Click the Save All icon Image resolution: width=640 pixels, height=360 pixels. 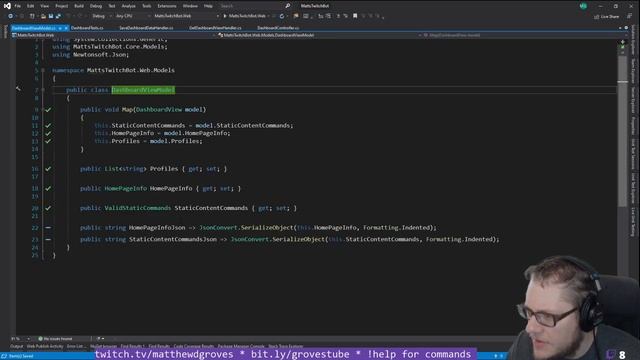coord(58,16)
